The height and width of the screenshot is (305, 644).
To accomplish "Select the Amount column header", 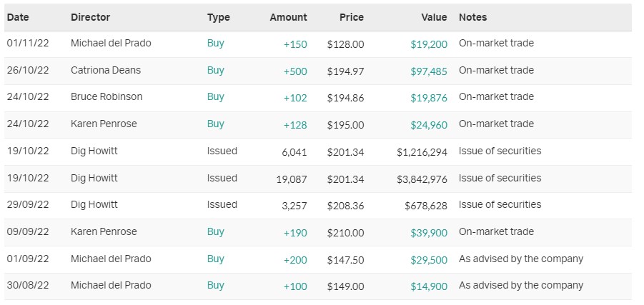I will (288, 17).
